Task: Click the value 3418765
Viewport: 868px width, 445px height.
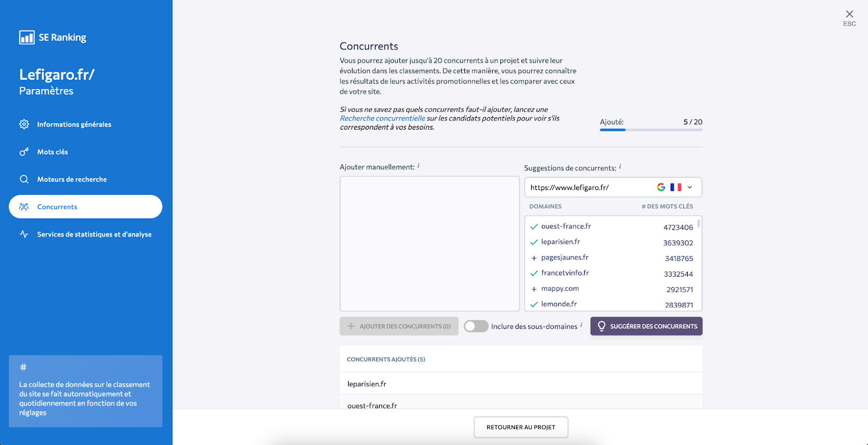Action: click(x=679, y=259)
